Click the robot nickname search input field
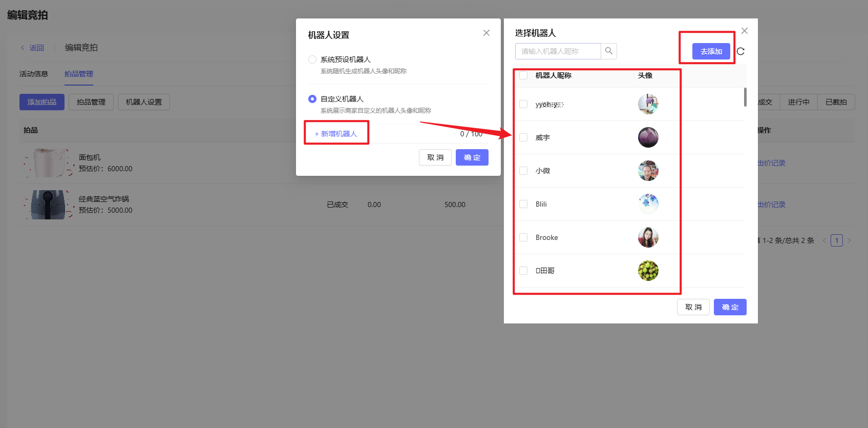 tap(558, 51)
